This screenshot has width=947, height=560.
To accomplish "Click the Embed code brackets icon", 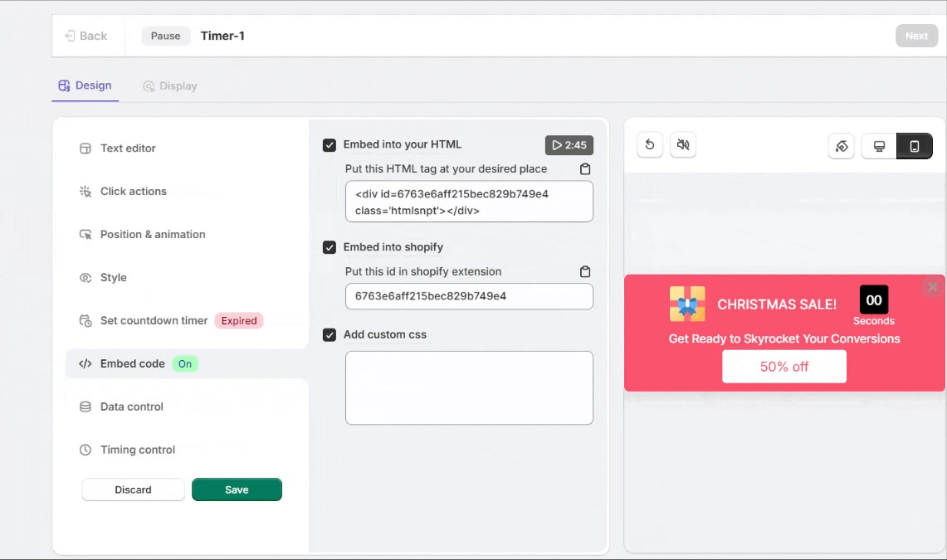I will click(x=85, y=364).
